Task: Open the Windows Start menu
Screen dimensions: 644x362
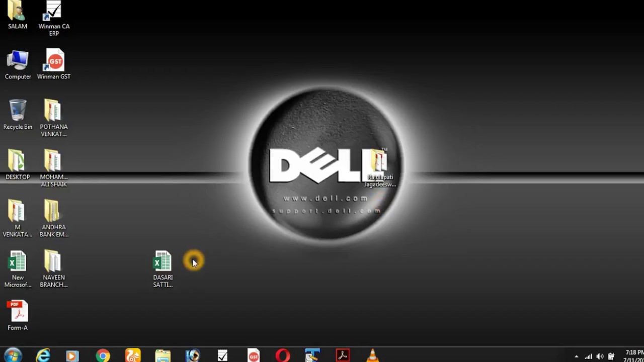Action: pyautogui.click(x=13, y=355)
